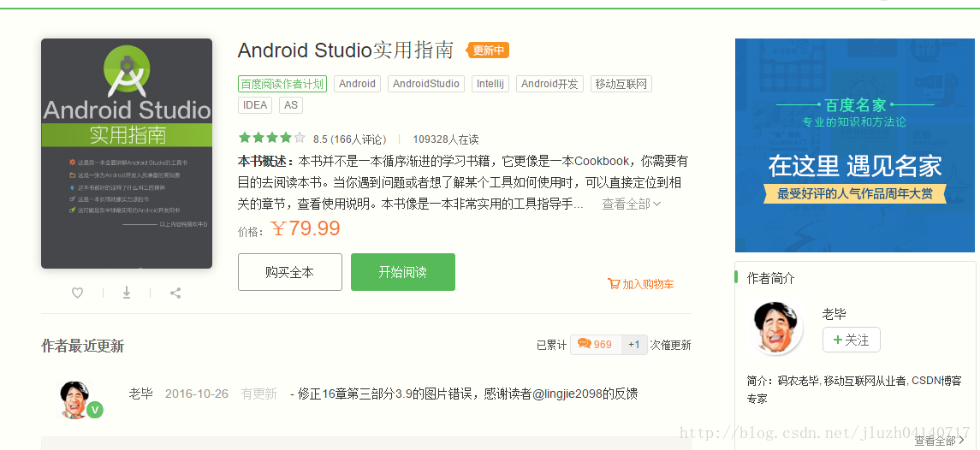
Task: Click the ¥79.99 price
Action: click(x=306, y=228)
